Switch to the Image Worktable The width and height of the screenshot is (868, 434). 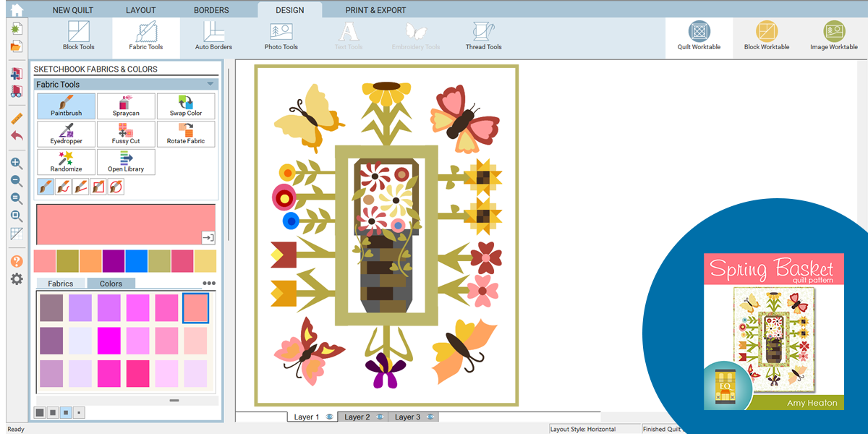834,36
